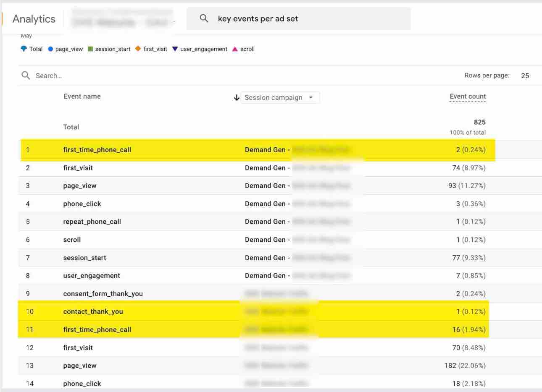Click the 100% of total label
Screen dimensions: 542x392
(468, 133)
